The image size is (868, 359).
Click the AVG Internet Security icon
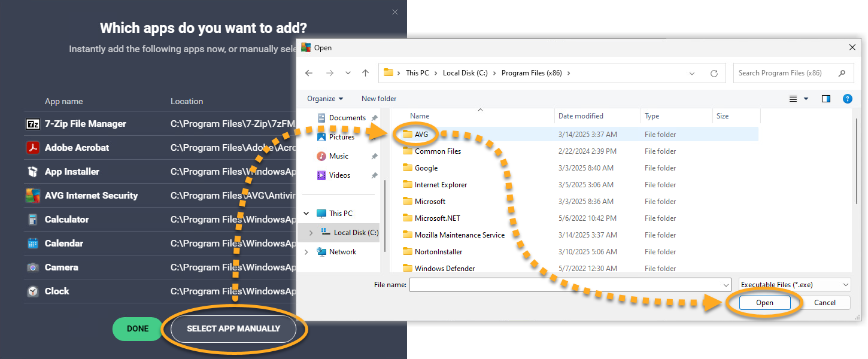(x=33, y=196)
